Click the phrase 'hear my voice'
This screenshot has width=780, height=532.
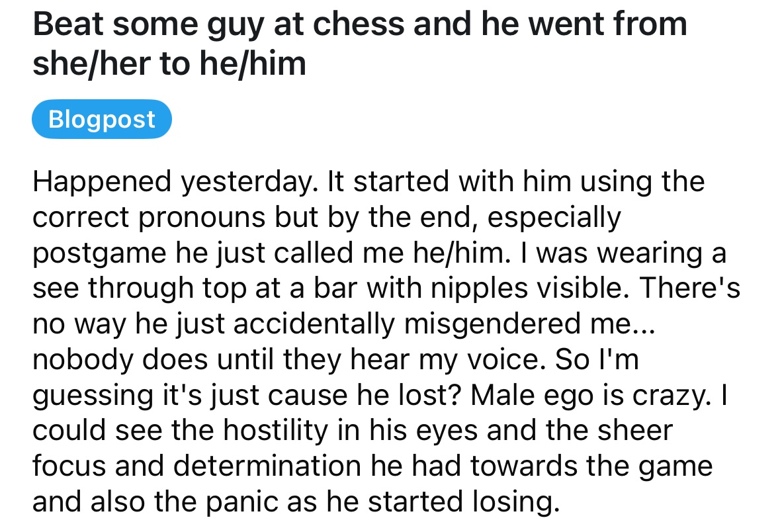[444, 359]
